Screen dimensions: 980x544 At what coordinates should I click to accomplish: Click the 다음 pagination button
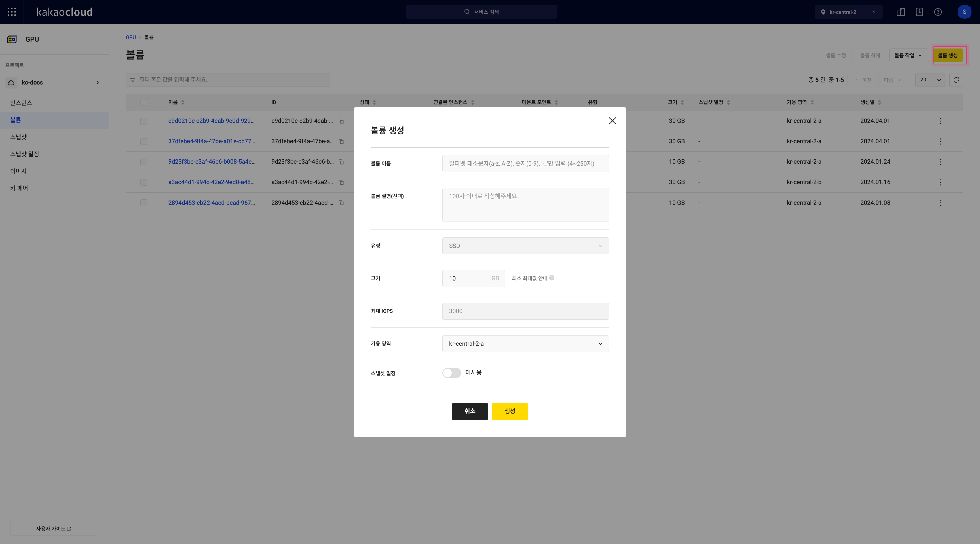[892, 80]
